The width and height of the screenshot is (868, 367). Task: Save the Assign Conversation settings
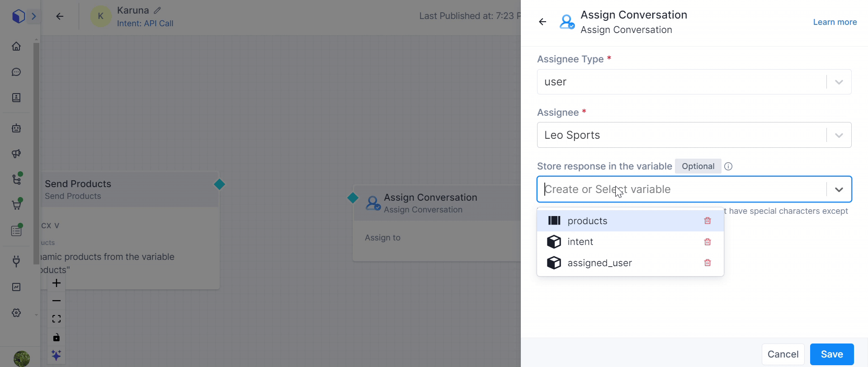pyautogui.click(x=831, y=354)
